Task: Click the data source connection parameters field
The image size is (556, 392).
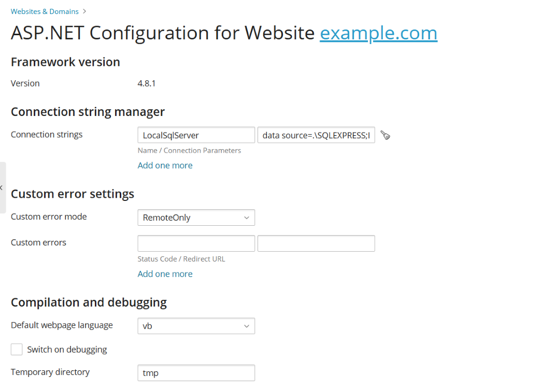Action: (x=316, y=135)
